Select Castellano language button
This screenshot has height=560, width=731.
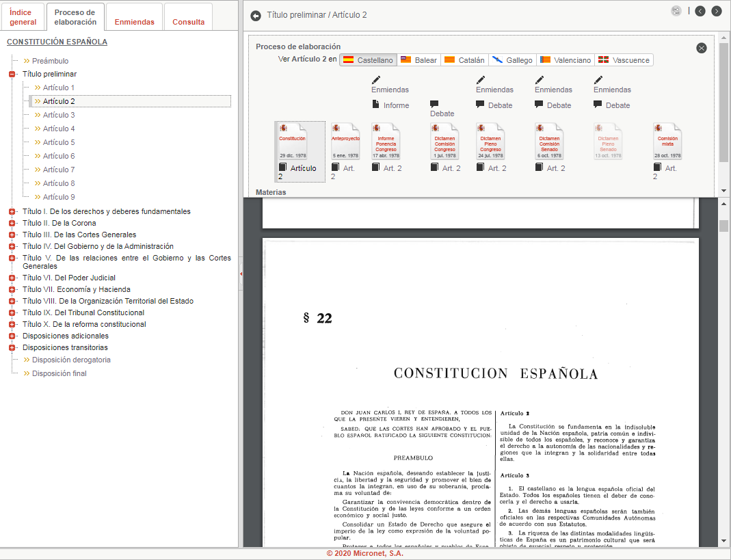[x=369, y=60]
